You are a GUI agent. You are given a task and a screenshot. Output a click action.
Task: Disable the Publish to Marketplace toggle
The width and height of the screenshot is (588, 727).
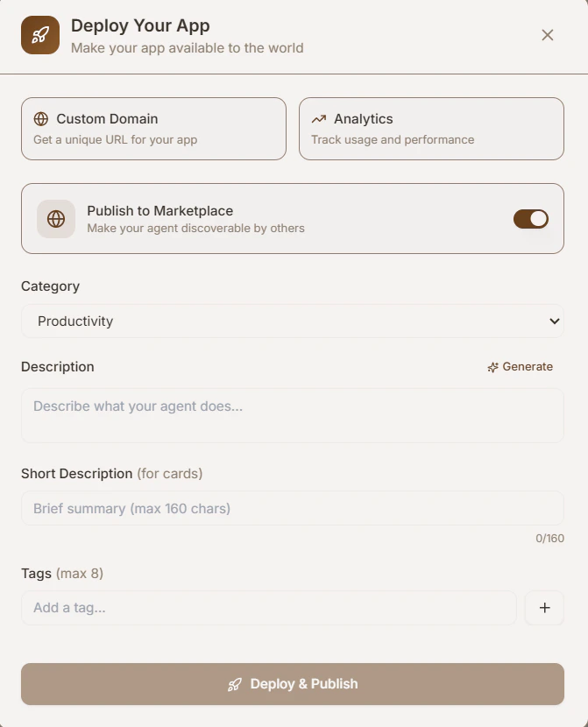[x=531, y=218]
